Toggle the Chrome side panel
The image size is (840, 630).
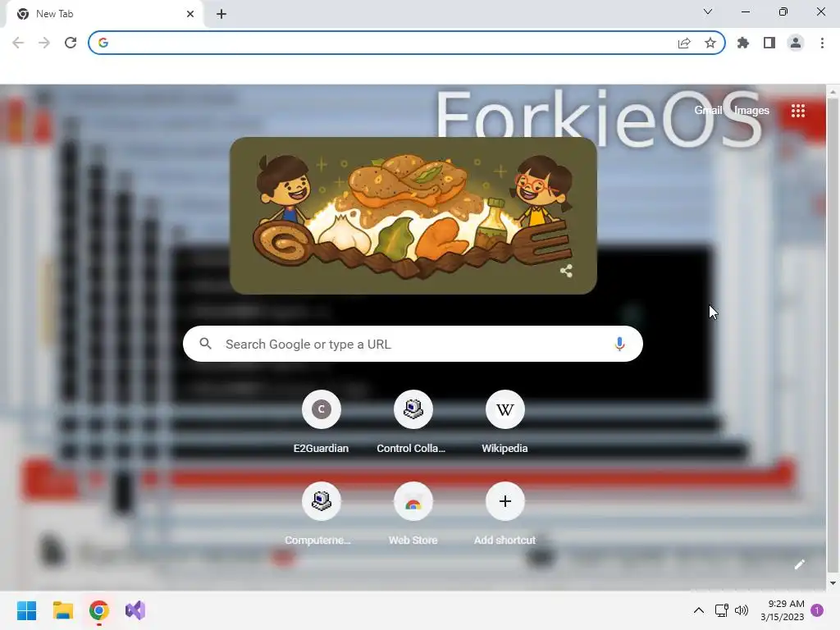(769, 43)
